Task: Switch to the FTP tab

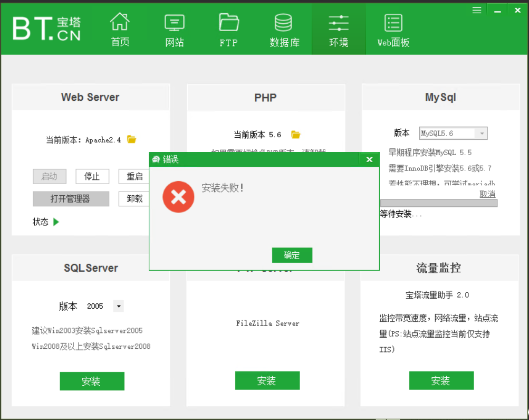Action: [229, 30]
